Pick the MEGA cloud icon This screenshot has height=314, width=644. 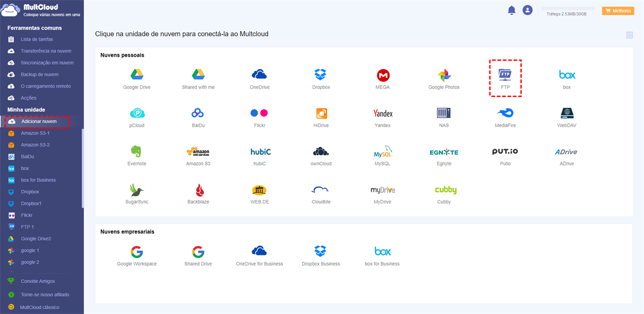[383, 78]
